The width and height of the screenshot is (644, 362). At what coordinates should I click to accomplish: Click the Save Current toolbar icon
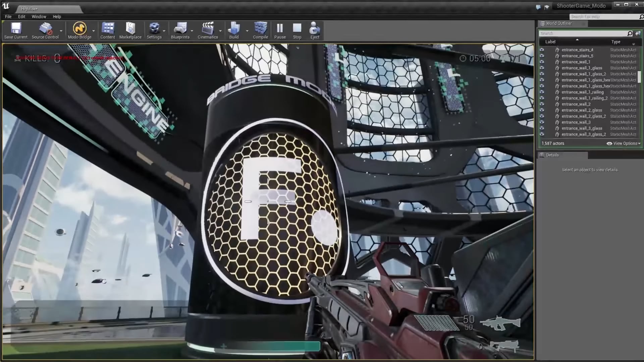point(16,28)
